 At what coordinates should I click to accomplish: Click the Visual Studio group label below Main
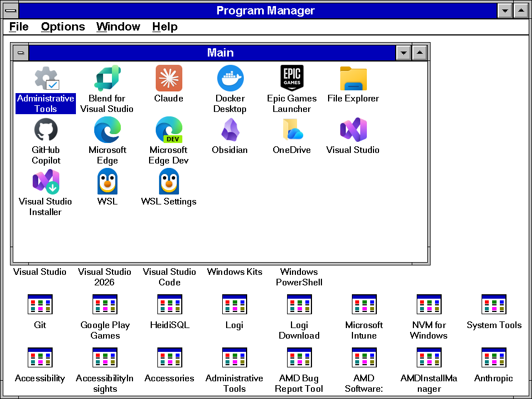(x=40, y=272)
